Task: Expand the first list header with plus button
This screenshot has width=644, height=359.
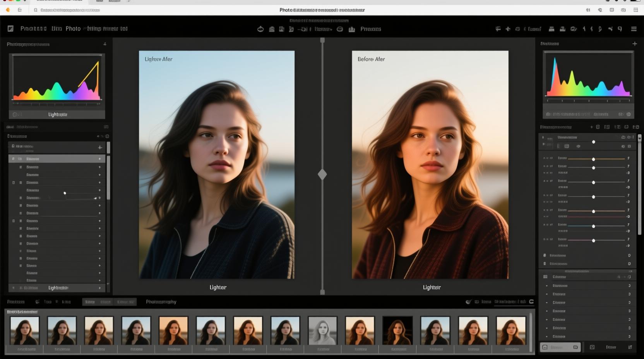Action: coord(100,147)
